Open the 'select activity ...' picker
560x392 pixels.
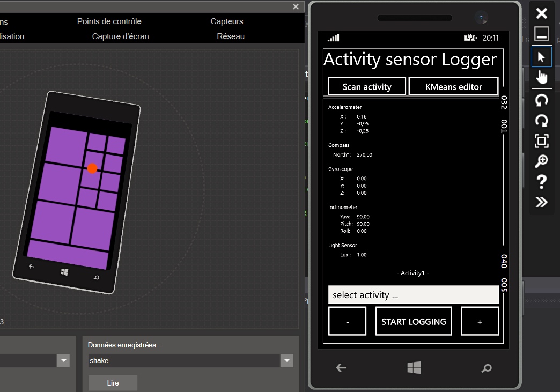pos(413,295)
